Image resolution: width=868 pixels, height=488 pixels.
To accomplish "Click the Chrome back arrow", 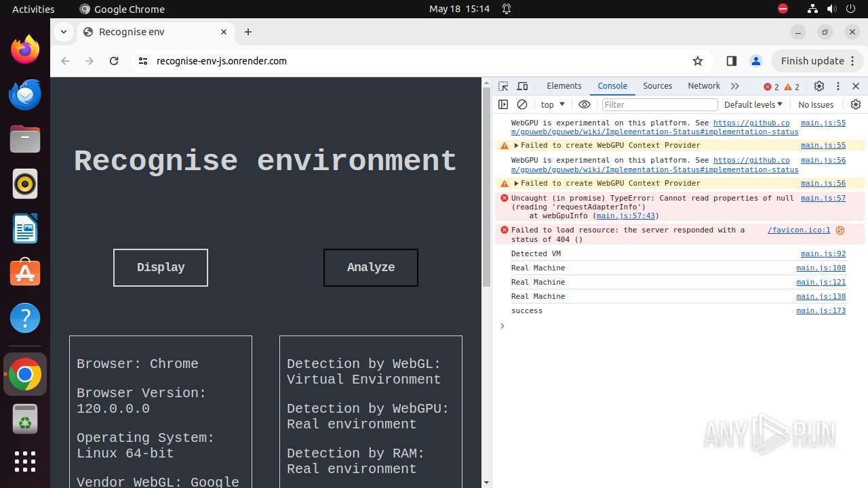I will tap(65, 61).
